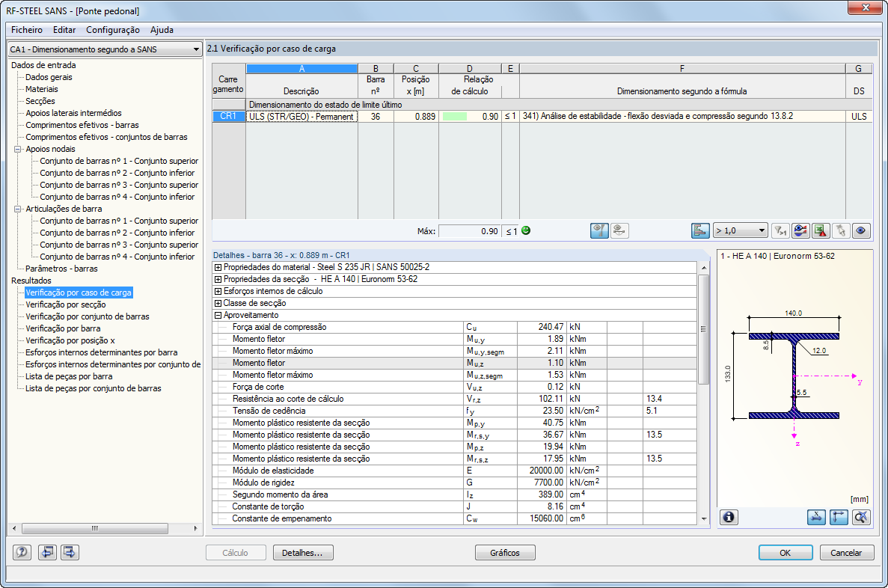This screenshot has height=588, width=888.
Task: Go to next table icon
Action: point(70,552)
